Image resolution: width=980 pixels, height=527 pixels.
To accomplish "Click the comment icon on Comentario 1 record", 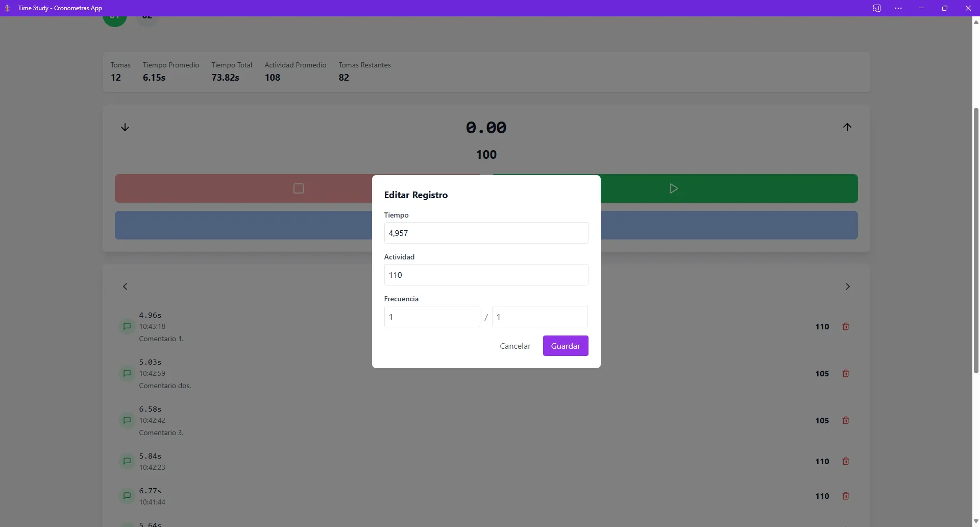I will (127, 326).
